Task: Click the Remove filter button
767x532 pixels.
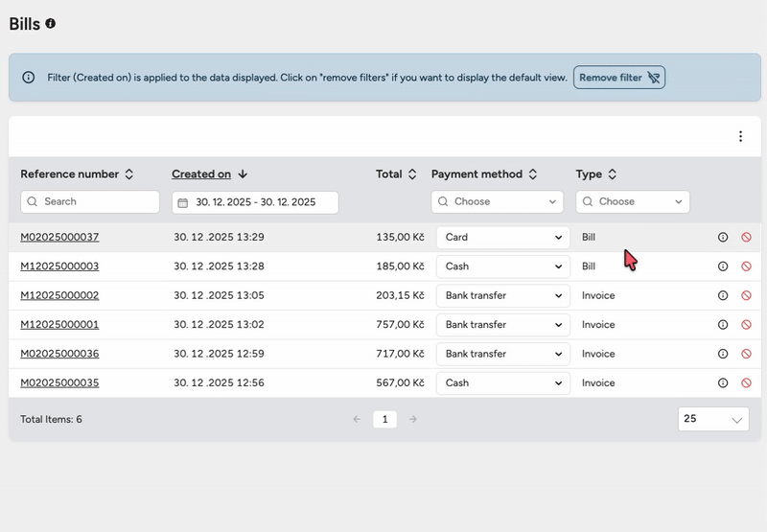Action: [619, 78]
